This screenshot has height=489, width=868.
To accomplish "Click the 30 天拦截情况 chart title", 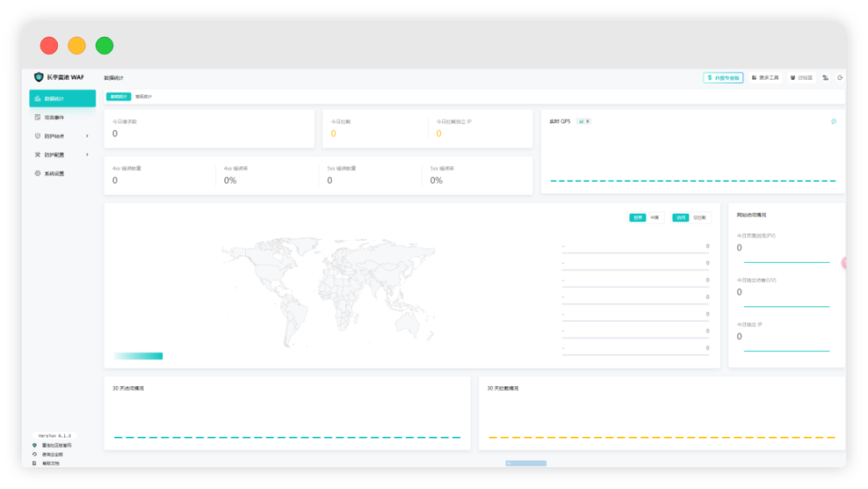I will pos(502,388).
